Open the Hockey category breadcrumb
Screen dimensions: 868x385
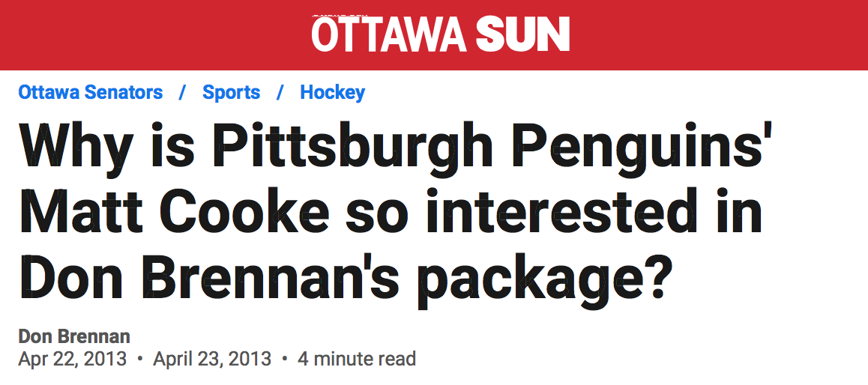coord(333,93)
